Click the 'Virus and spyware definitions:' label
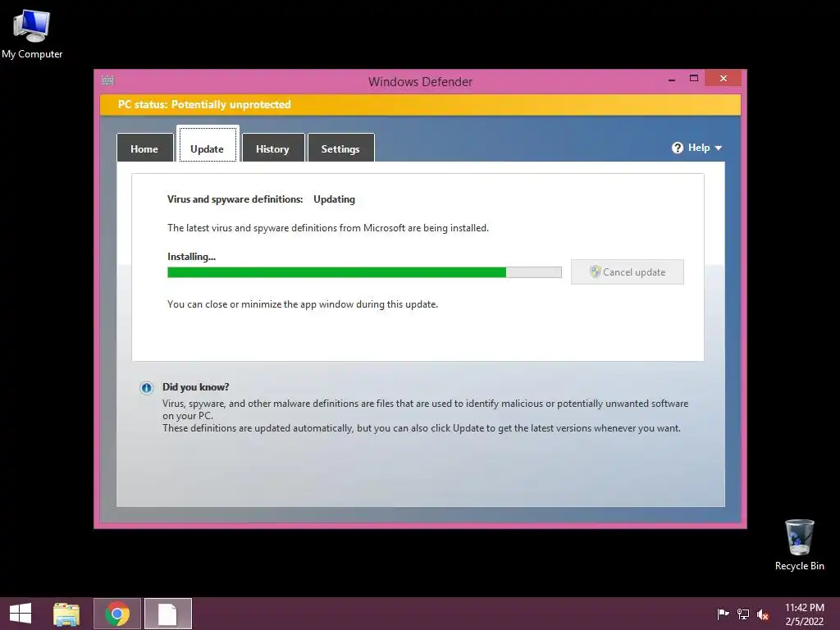The image size is (840, 630). 235,199
